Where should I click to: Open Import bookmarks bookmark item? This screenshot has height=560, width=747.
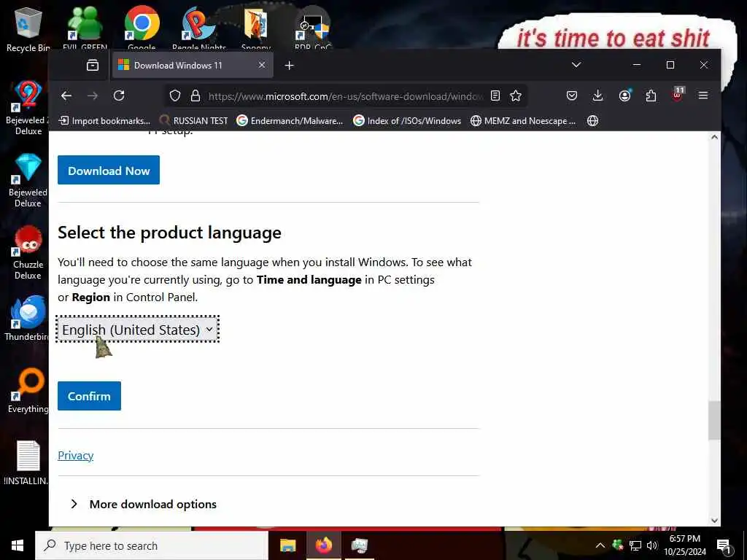tap(104, 121)
